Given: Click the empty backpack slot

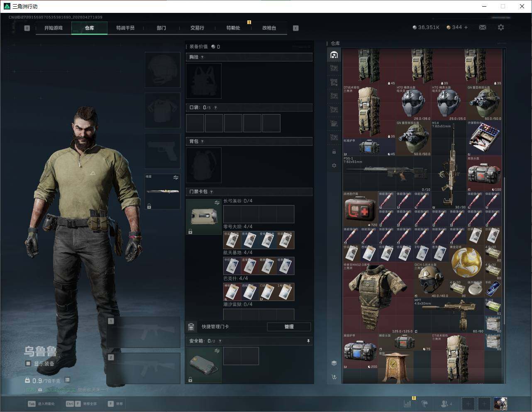Looking at the screenshot, I should tap(204, 165).
